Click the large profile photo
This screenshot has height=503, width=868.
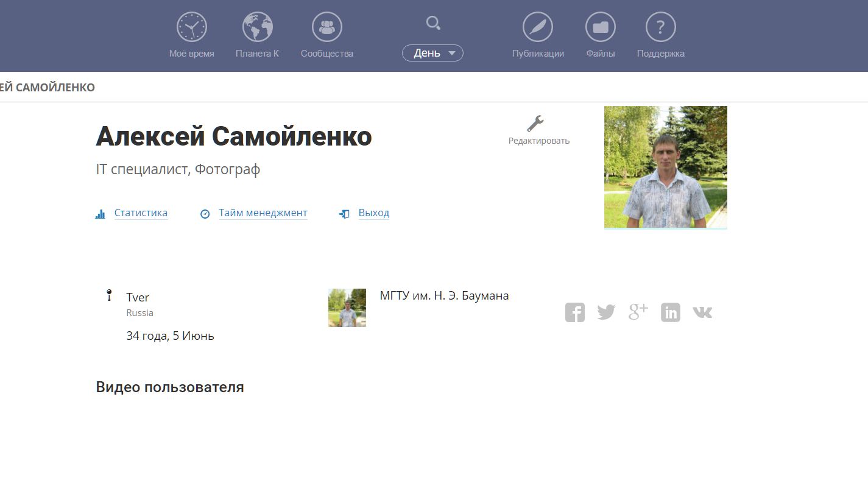point(666,167)
